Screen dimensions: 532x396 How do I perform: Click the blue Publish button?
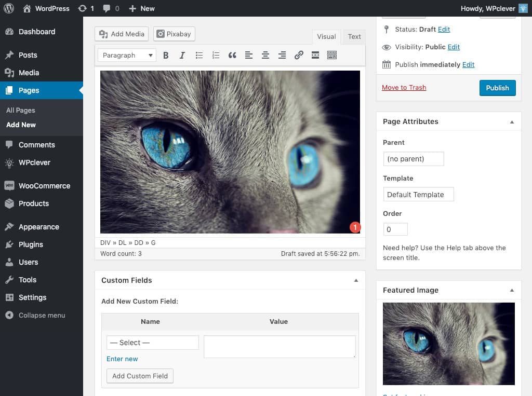pos(497,88)
